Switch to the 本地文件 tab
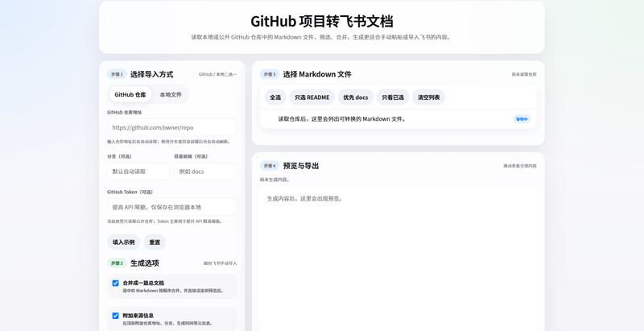The width and height of the screenshot is (644, 331). point(171,94)
